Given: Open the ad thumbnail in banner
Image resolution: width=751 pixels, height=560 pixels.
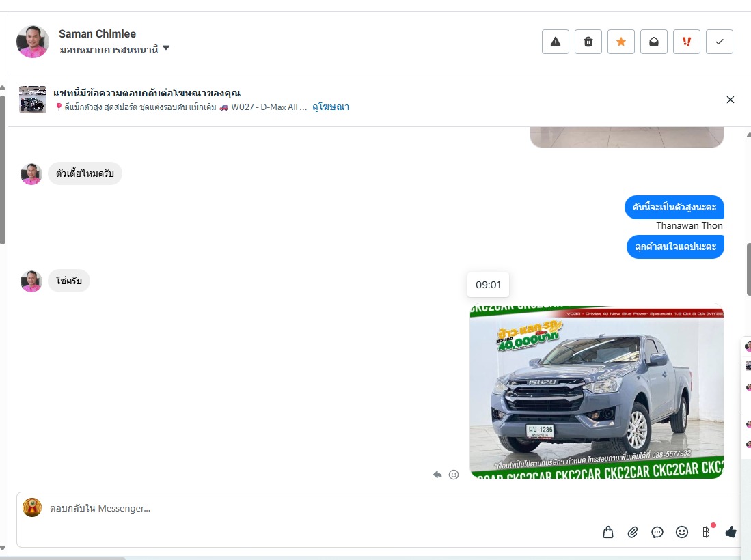Looking at the screenshot, I should click(33, 100).
